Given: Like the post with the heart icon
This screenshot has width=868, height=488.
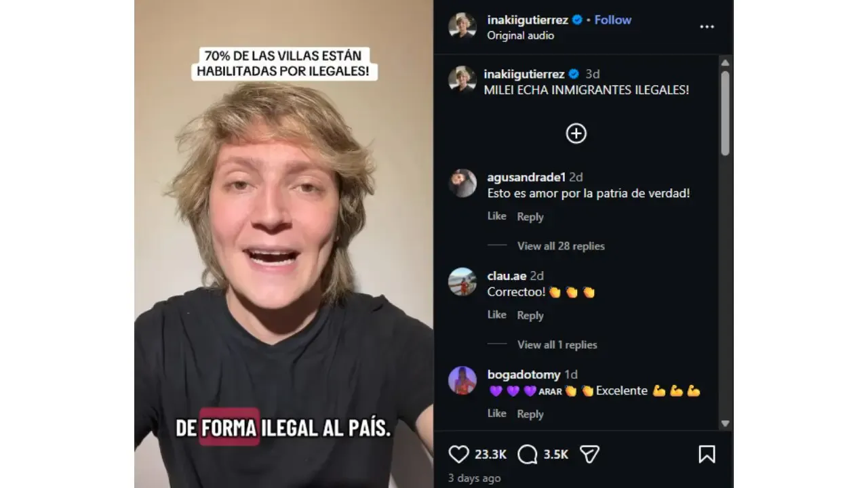Looking at the screenshot, I should tap(459, 454).
